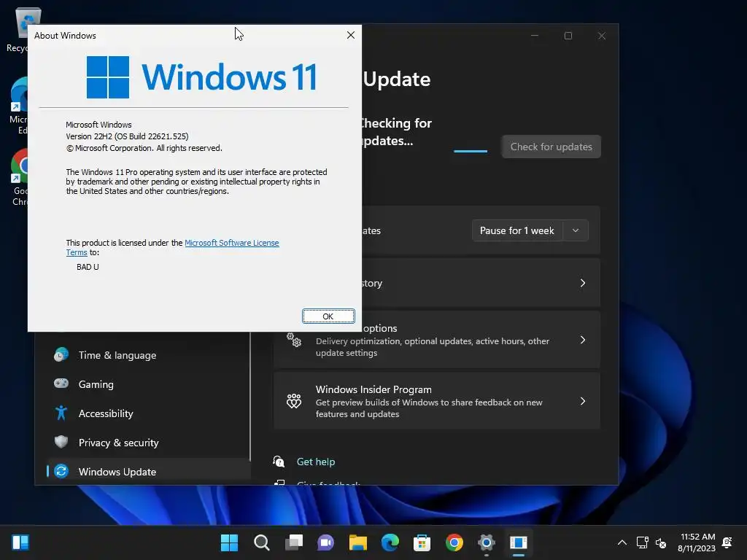Open the notifications bell icon
The height and width of the screenshot is (560, 747).
pyautogui.click(x=727, y=542)
